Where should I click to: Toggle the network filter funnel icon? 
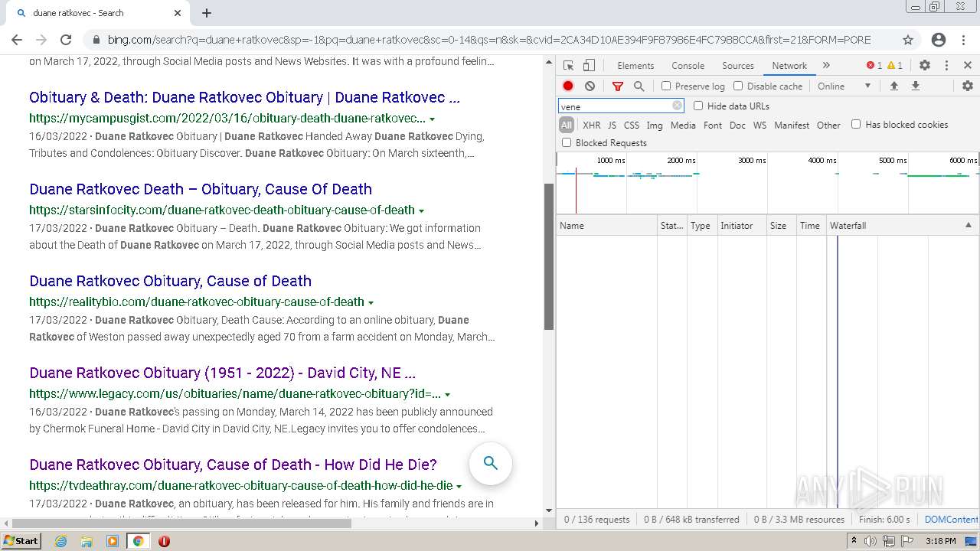[618, 86]
